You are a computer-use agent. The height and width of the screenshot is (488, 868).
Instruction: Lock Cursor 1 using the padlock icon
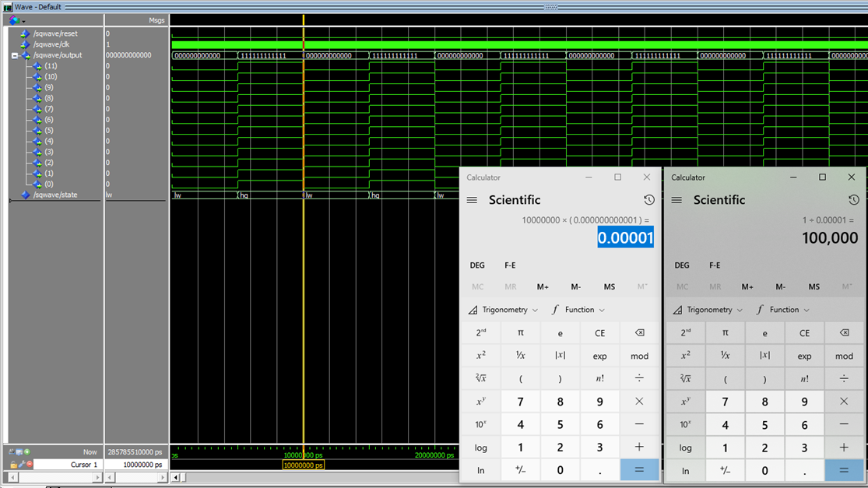click(x=13, y=464)
